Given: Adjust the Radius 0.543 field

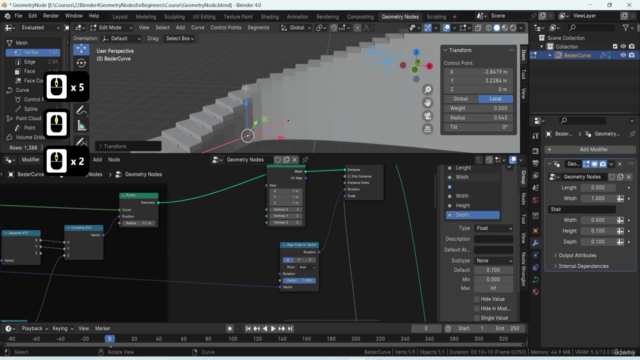Looking at the screenshot, I should [x=478, y=118].
